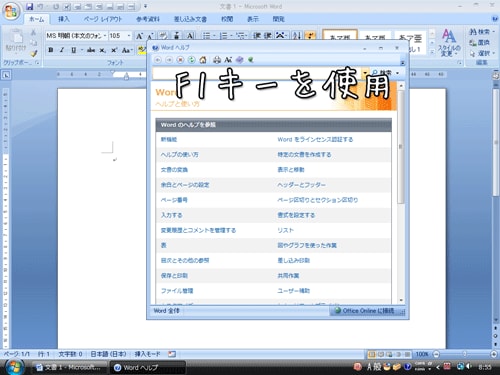Click the zoom slider in Word status bar
500x375 pixels.
[x=465, y=354]
